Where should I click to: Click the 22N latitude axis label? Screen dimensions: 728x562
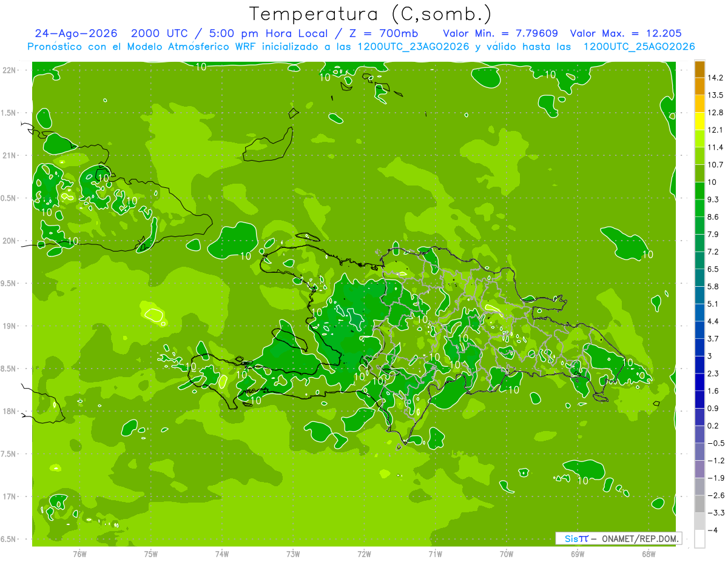click(9, 70)
